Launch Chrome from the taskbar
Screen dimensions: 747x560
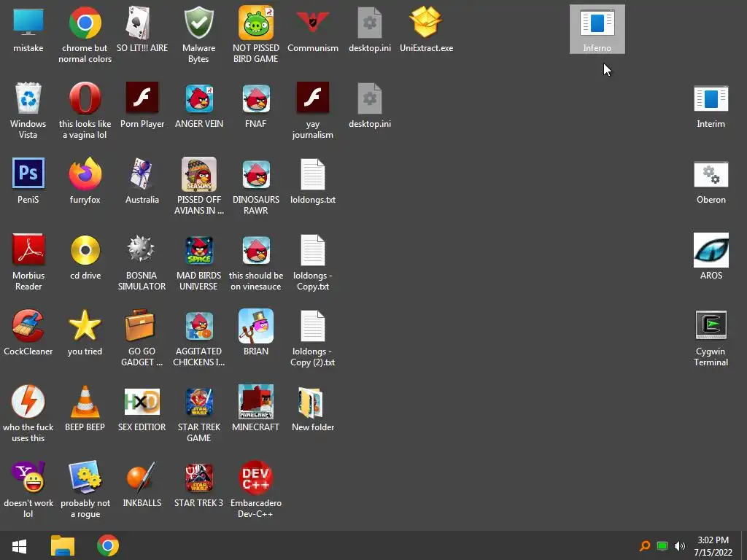click(108, 545)
